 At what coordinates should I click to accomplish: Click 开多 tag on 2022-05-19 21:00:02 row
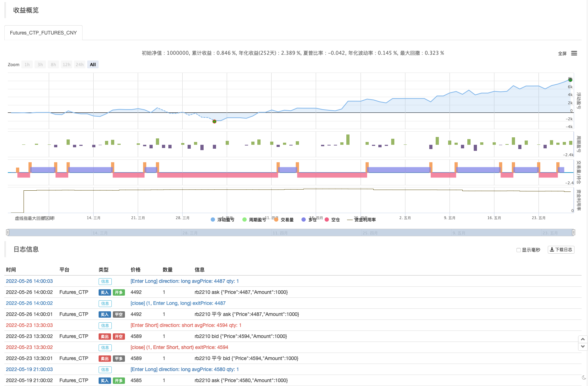[119, 381]
